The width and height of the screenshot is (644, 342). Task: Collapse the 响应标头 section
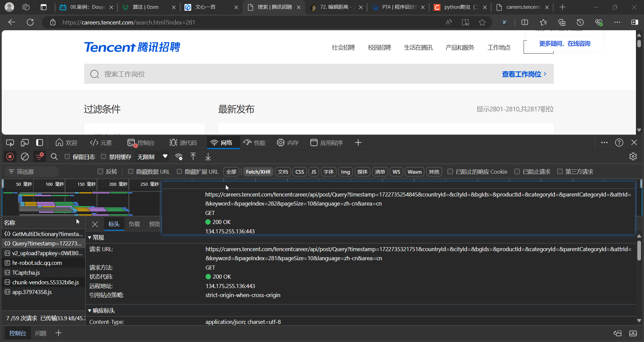click(90, 310)
